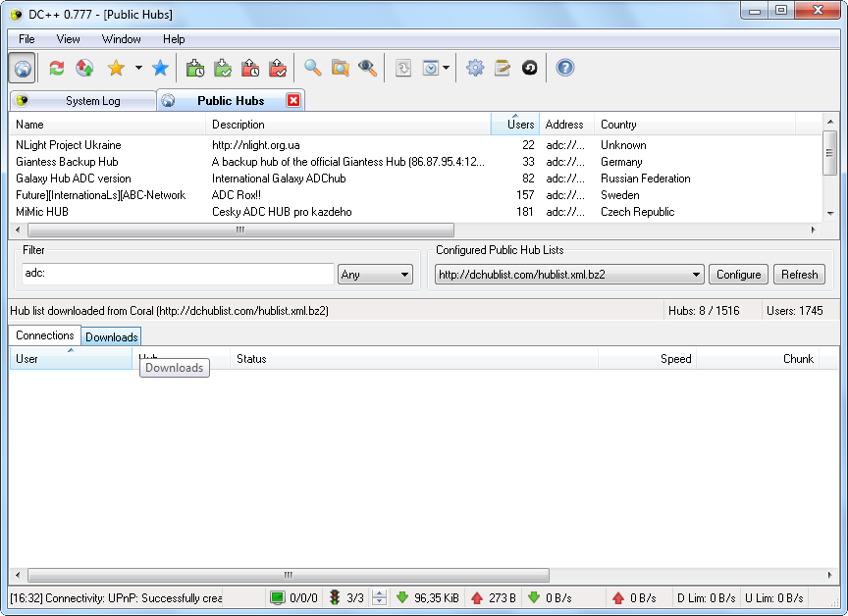Open Search with magnifying glass icon

coord(312,68)
